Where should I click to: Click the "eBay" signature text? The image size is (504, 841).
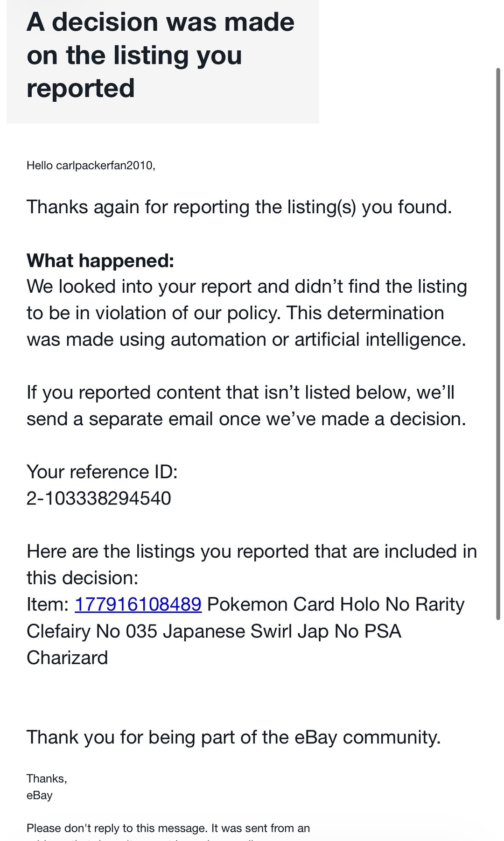click(40, 795)
